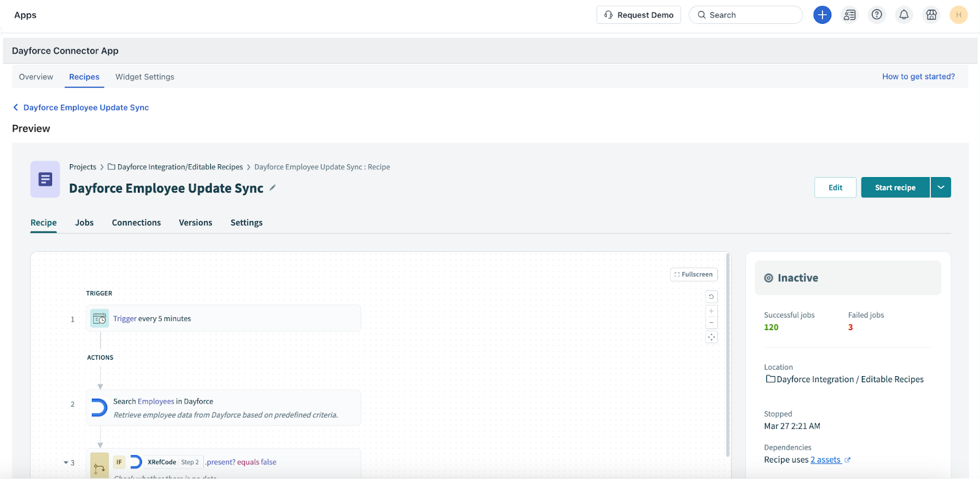Click the Projects breadcrumb
Screen dimensions: 980x479
click(83, 167)
